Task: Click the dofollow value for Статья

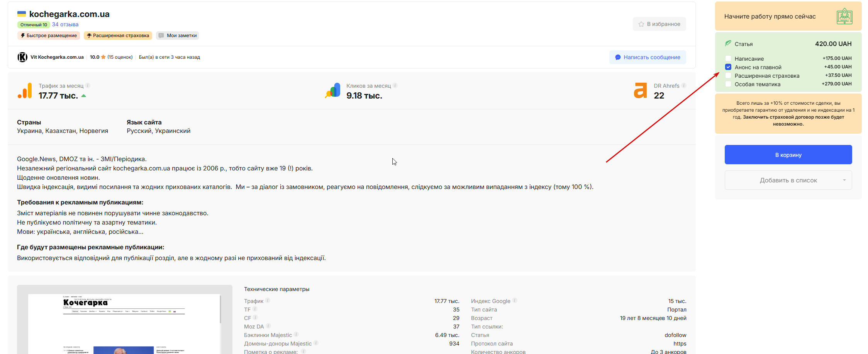Action: pos(675,335)
